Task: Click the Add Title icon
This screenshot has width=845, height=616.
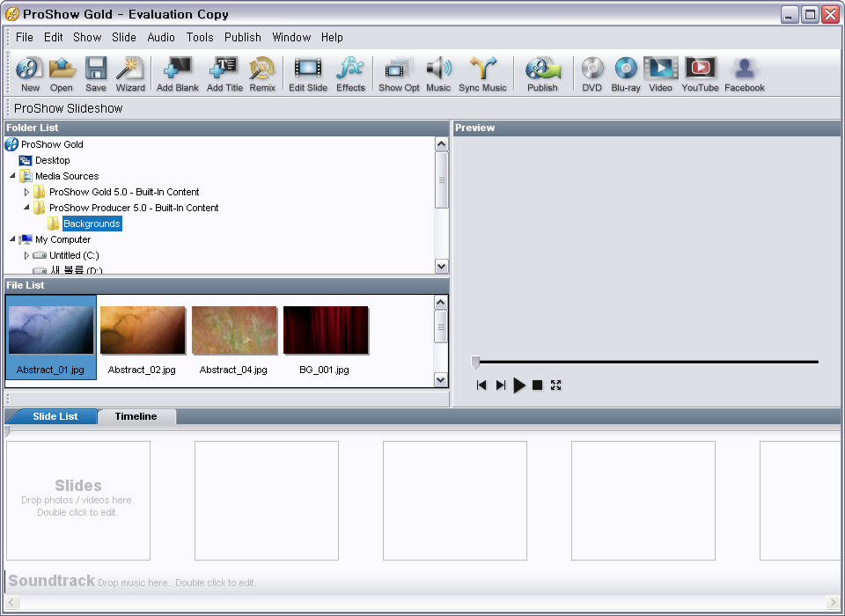Action: [x=224, y=74]
